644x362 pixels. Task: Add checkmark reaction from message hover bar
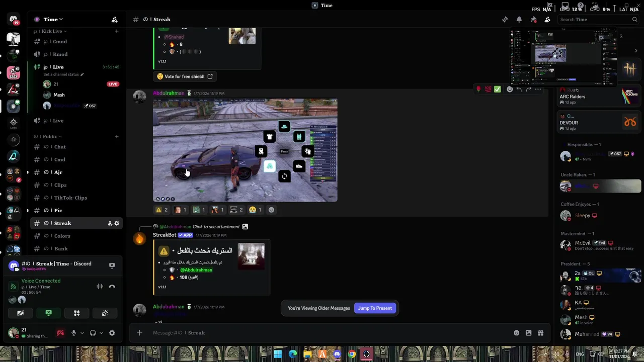pyautogui.click(x=498, y=89)
